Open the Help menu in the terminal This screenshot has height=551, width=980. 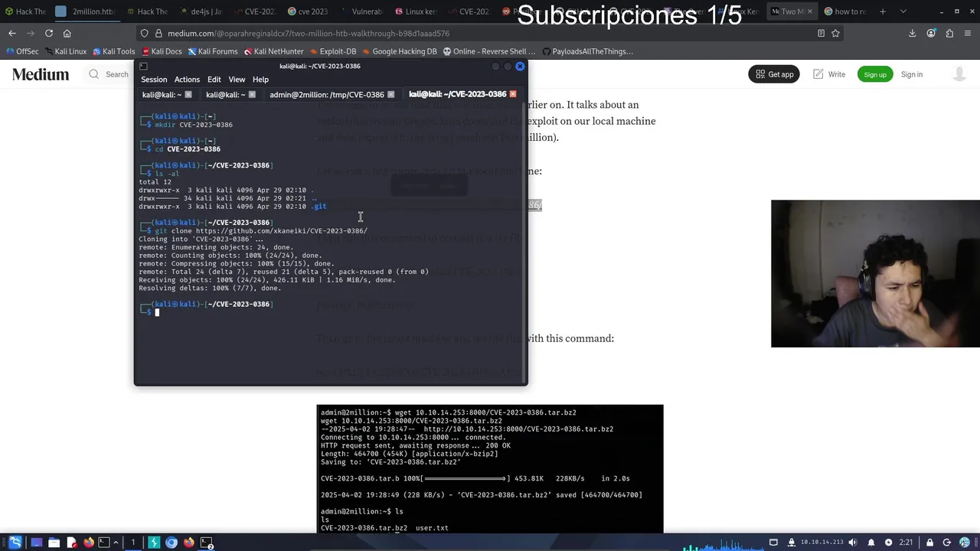(260, 80)
